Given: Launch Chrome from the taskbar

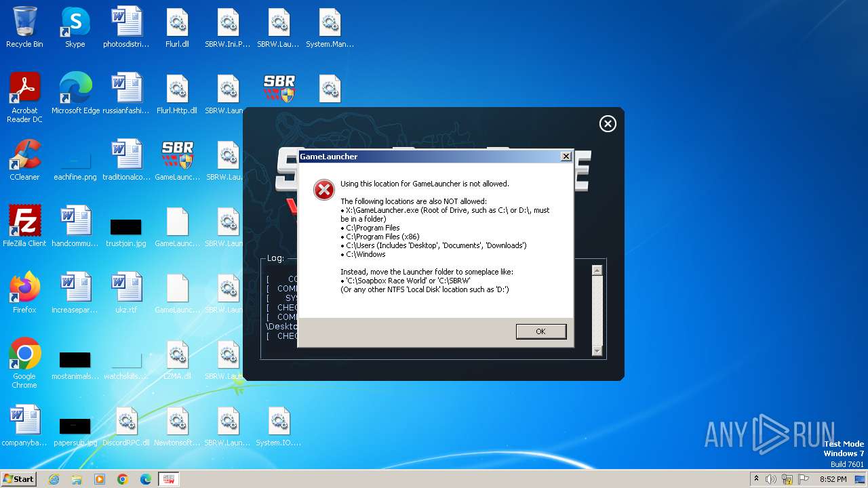Looking at the screenshot, I should pyautogui.click(x=123, y=479).
